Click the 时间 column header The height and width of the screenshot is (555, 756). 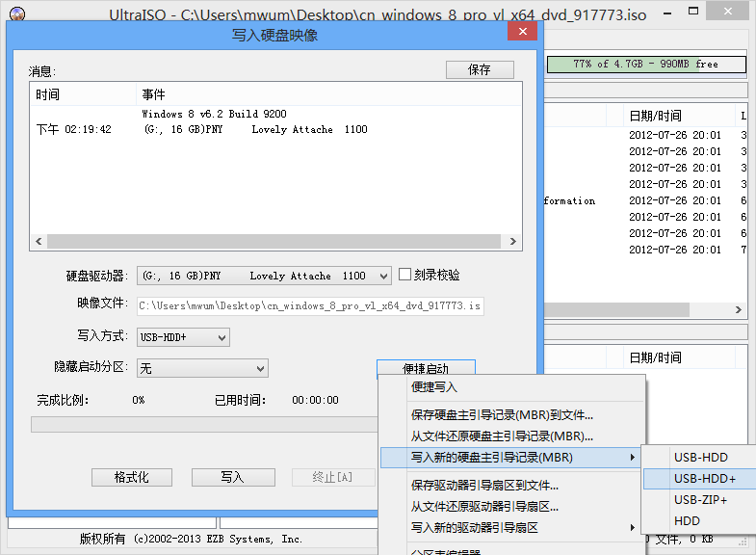[84, 94]
